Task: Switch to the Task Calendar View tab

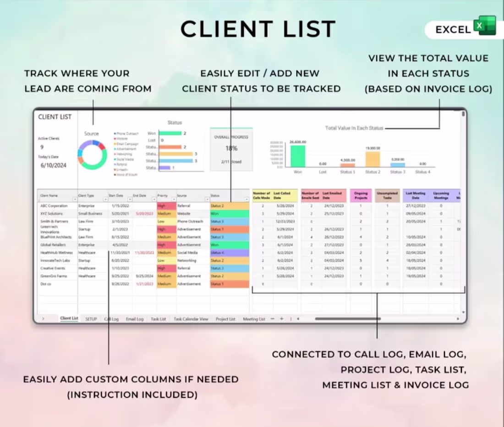Action: coord(191,318)
